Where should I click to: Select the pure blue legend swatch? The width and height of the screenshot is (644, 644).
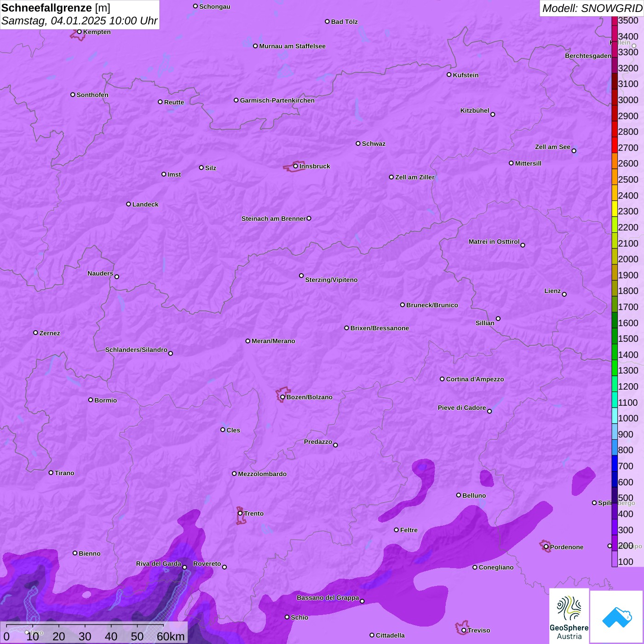(x=615, y=464)
